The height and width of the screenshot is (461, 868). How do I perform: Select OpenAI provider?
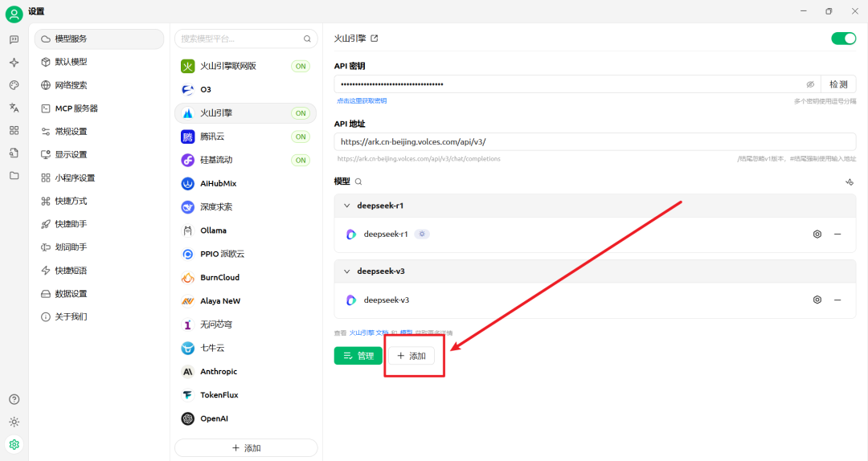click(246, 418)
